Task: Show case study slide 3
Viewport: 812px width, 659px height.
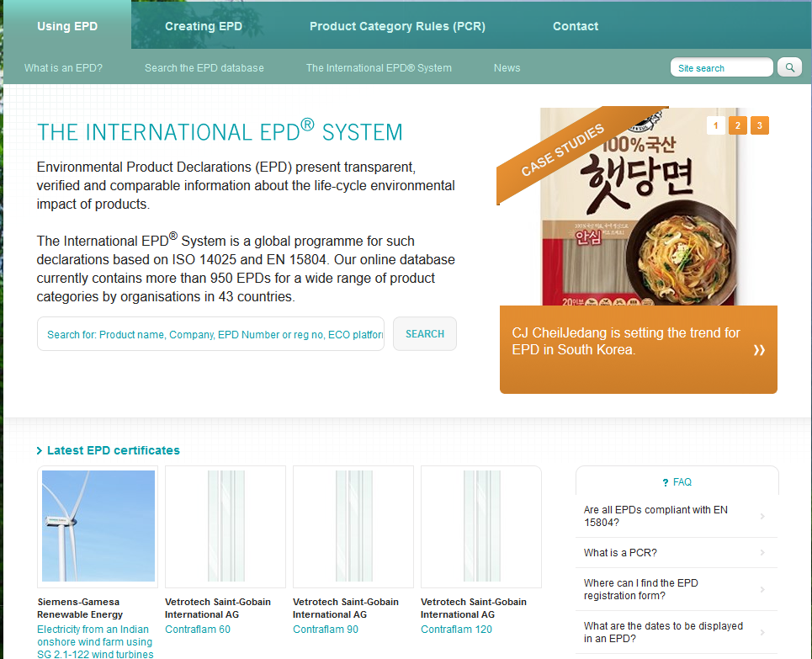Action: coord(760,125)
